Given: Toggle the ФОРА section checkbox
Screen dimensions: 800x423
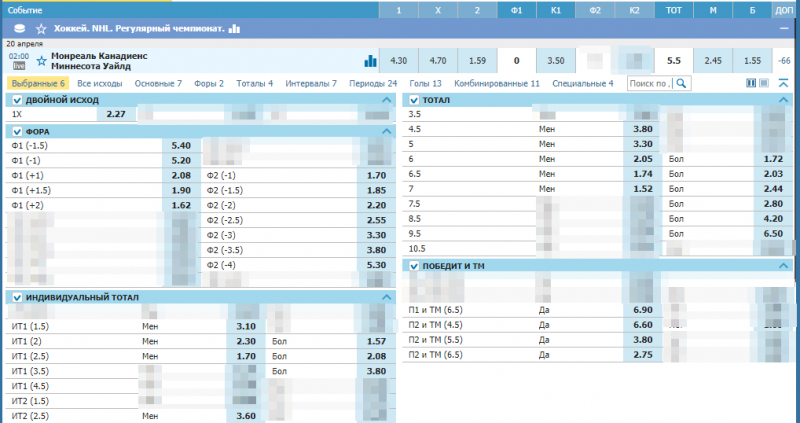Looking at the screenshot, I should click(x=16, y=132).
